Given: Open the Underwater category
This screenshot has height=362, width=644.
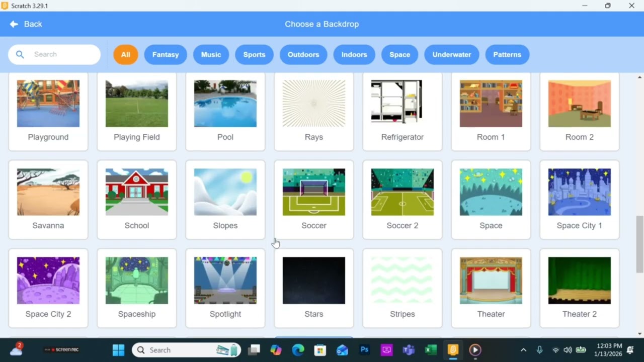Looking at the screenshot, I should [452, 54].
